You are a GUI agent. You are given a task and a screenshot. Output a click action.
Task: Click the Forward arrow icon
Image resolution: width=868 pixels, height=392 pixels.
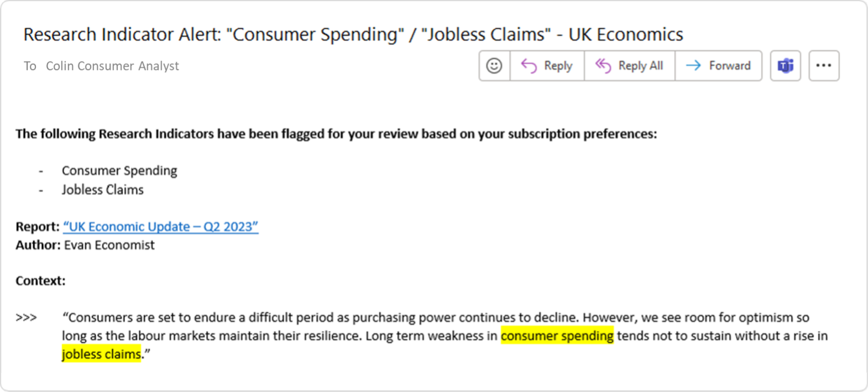pyautogui.click(x=693, y=66)
